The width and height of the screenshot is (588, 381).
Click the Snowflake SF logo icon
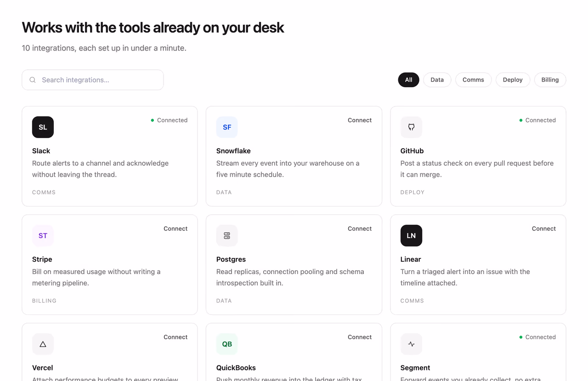[227, 127]
